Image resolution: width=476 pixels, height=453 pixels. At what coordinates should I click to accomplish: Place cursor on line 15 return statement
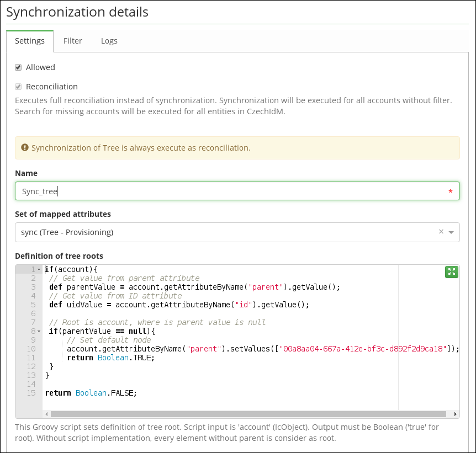(x=91, y=393)
